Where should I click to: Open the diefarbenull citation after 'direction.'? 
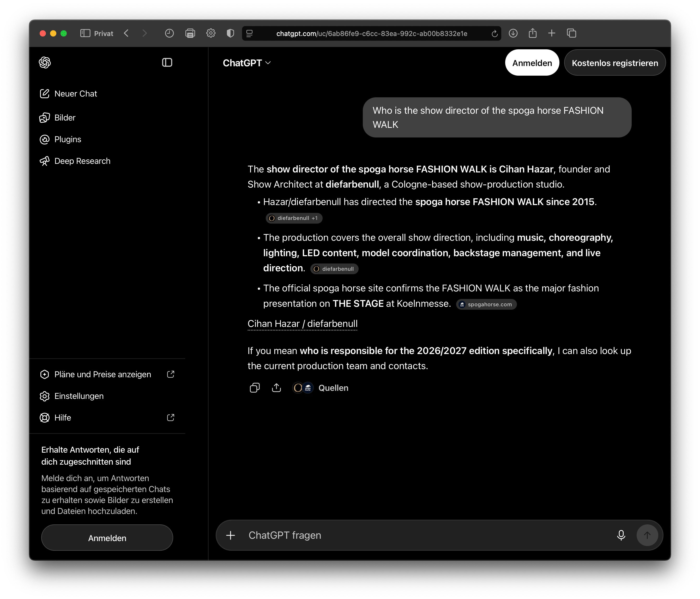334,269
